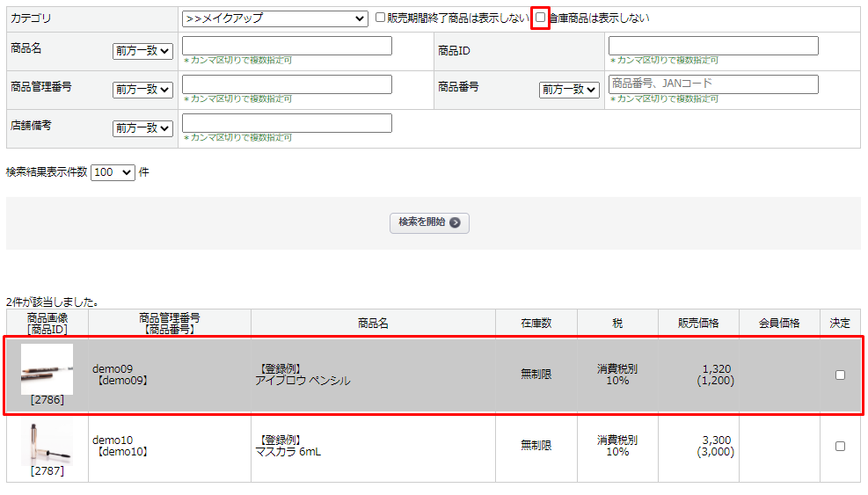The image size is (868, 495).
Task: Toggle 倉庫商品は表示しない checkbox
Action: coord(541,18)
